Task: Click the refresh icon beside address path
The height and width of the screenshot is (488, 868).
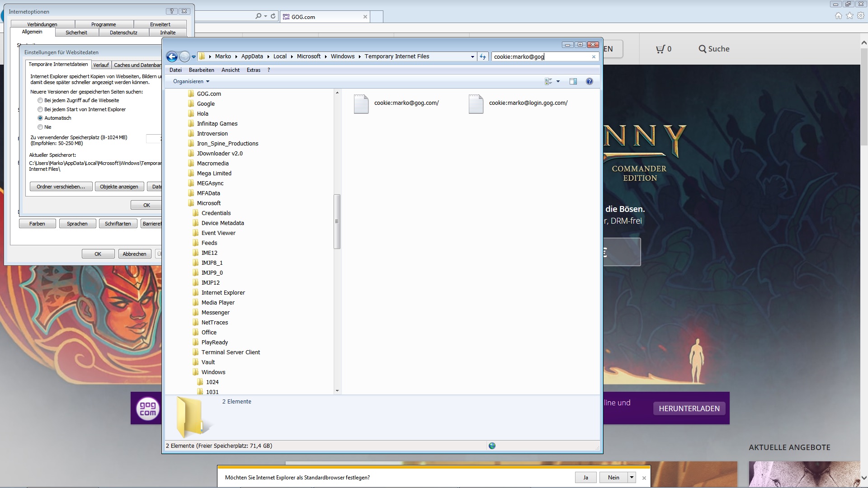Action: [483, 56]
